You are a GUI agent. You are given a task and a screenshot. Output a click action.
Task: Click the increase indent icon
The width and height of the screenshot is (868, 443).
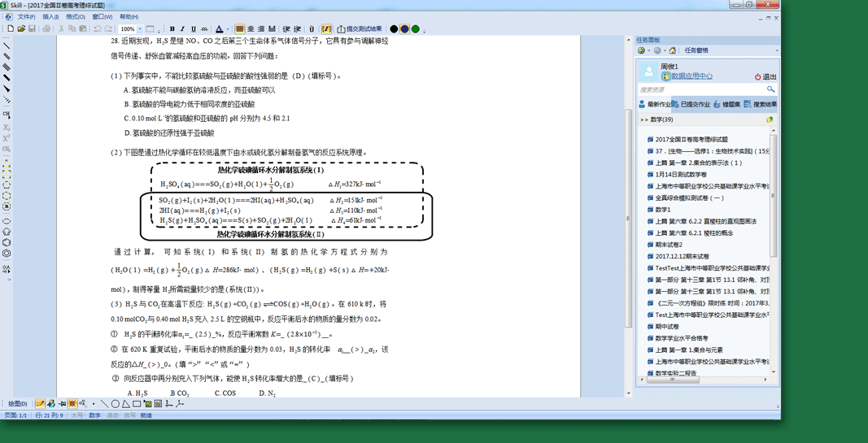coord(297,28)
